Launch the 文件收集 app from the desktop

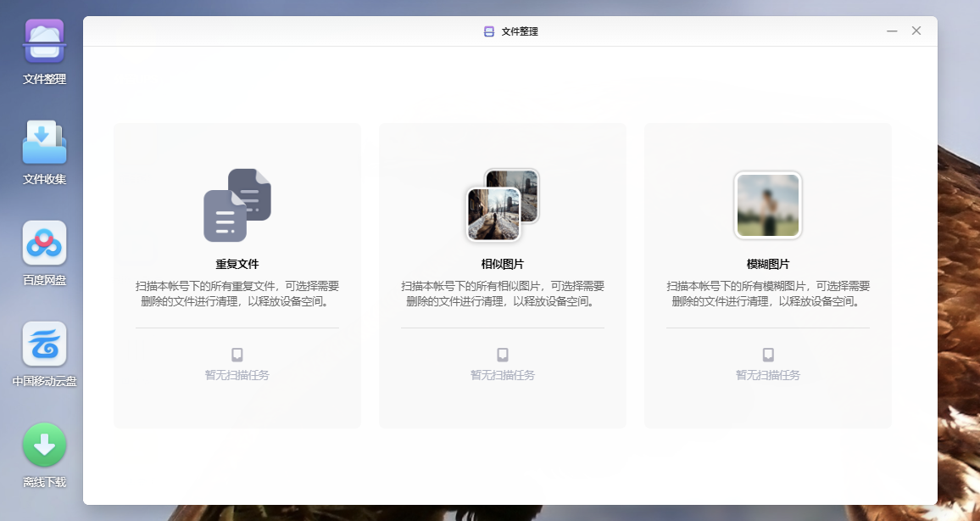pos(44,143)
